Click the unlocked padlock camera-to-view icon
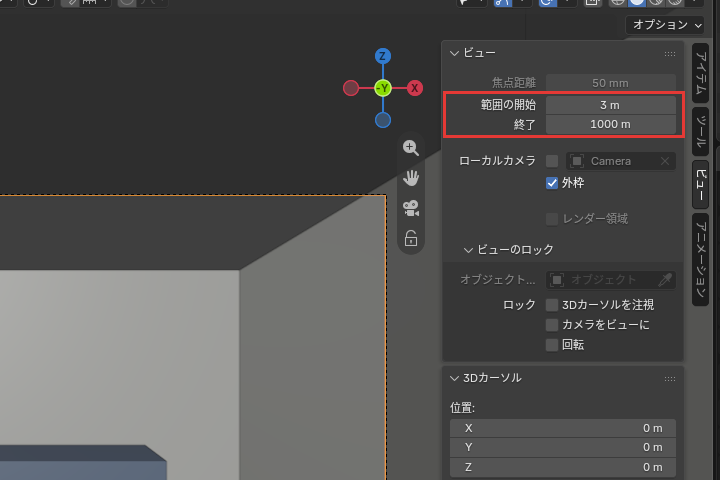720x480 pixels. tap(411, 238)
